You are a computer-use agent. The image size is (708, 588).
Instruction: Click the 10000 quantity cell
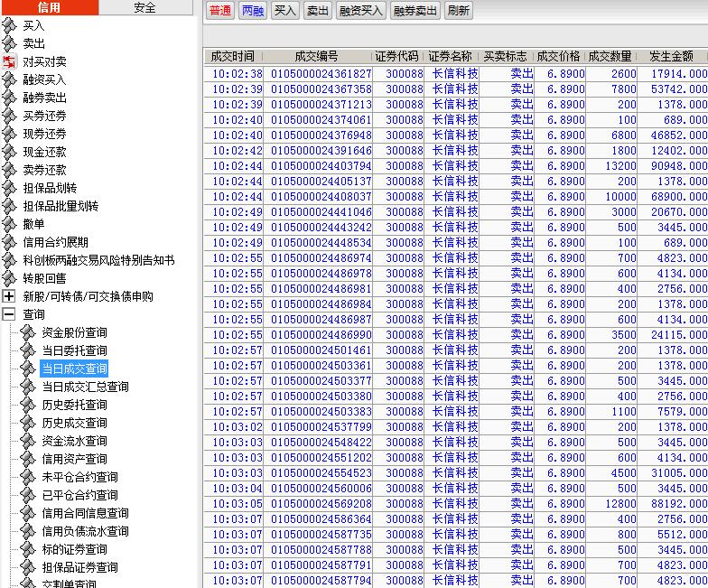coord(610,197)
